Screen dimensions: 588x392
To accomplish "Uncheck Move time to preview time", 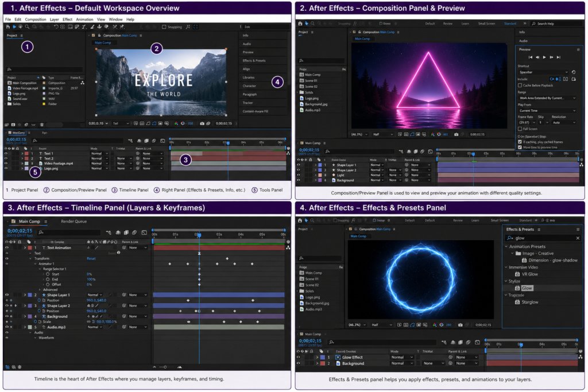I will tap(520, 148).
